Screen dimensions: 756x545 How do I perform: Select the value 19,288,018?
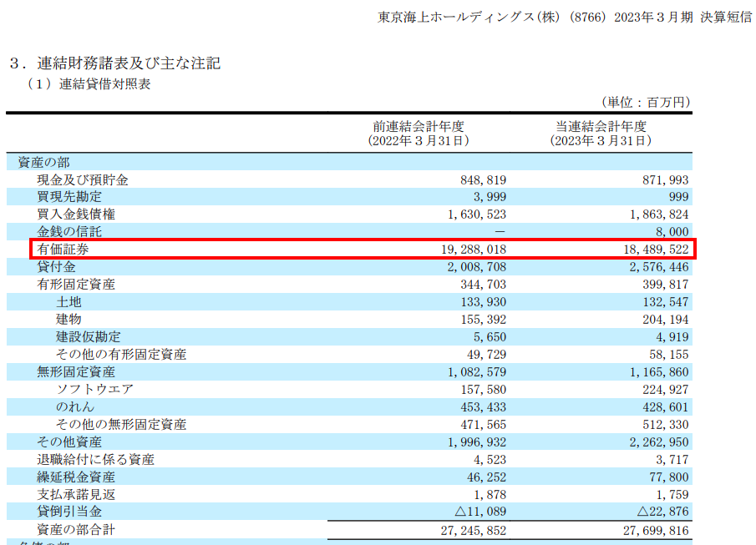click(x=474, y=250)
